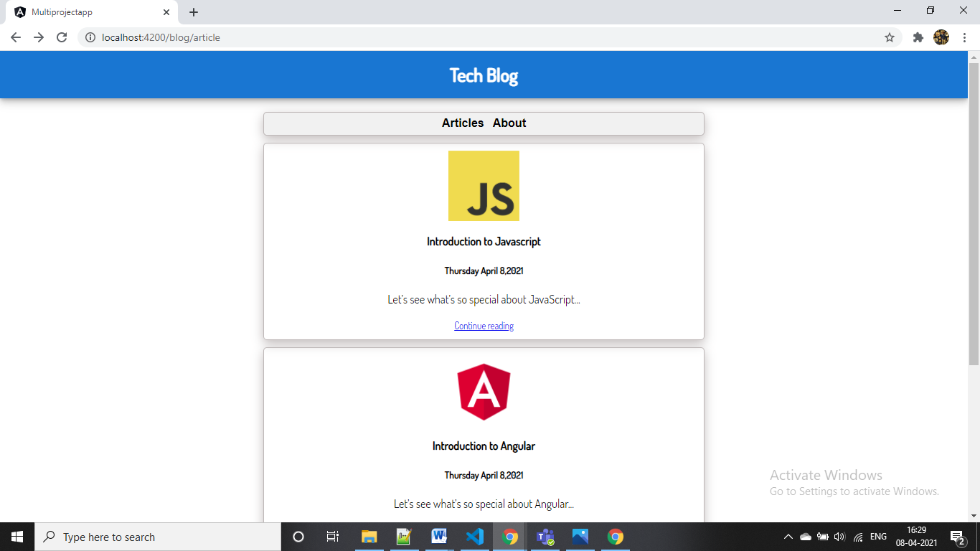The width and height of the screenshot is (980, 551).
Task: Open the Windows notification center icon
Action: tap(957, 537)
